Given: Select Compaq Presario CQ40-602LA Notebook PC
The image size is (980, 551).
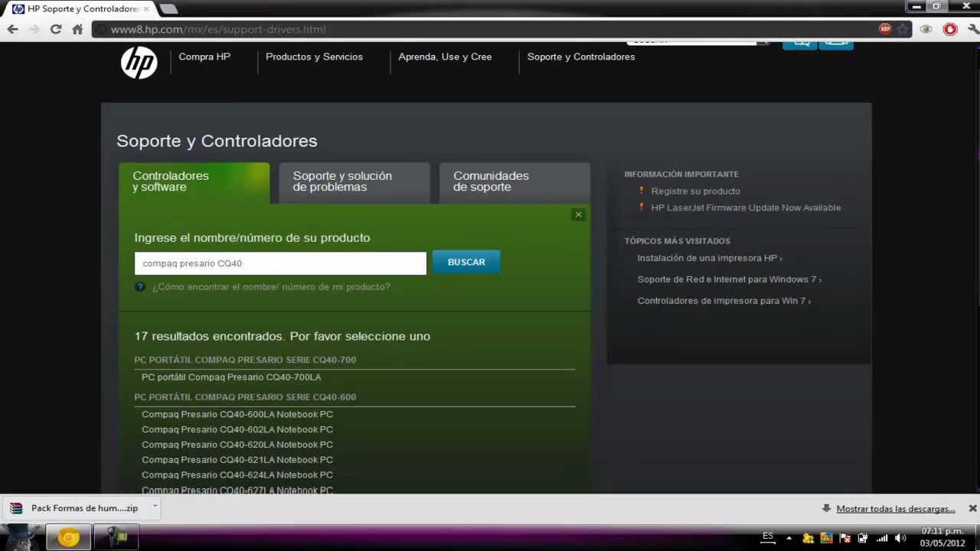Looking at the screenshot, I should pyautogui.click(x=237, y=429).
